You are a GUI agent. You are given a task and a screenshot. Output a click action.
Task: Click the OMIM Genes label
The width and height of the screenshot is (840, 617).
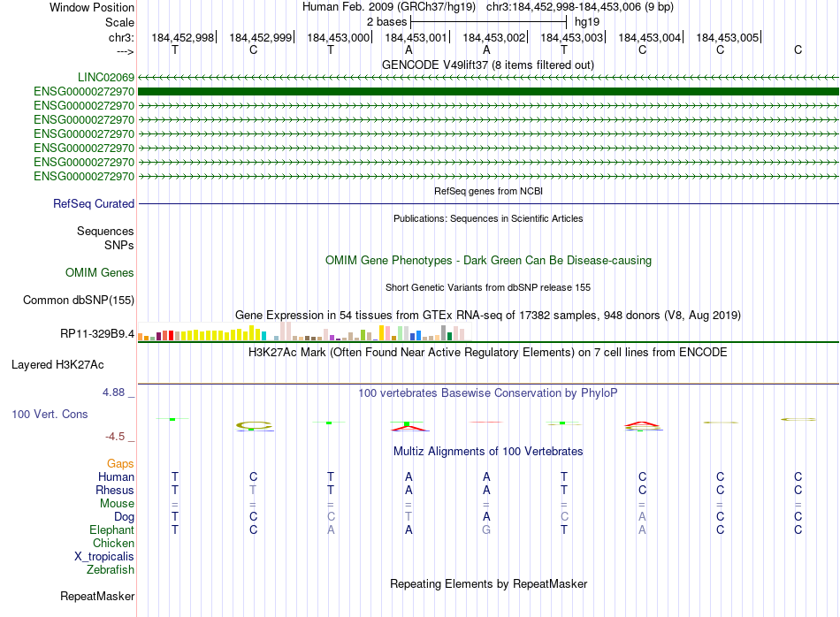99,272
